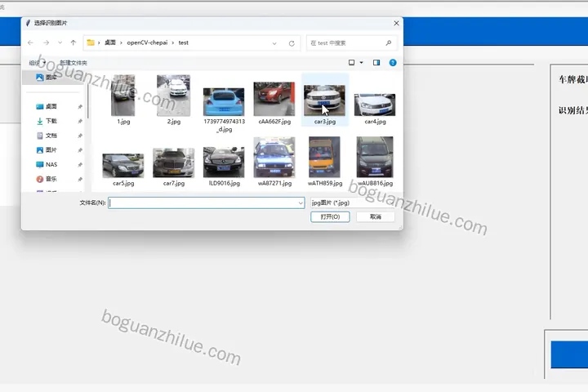Image resolution: width=588 pixels, height=392 pixels.
Task: Open the jpg图片 file type filter
Action: tap(353, 203)
